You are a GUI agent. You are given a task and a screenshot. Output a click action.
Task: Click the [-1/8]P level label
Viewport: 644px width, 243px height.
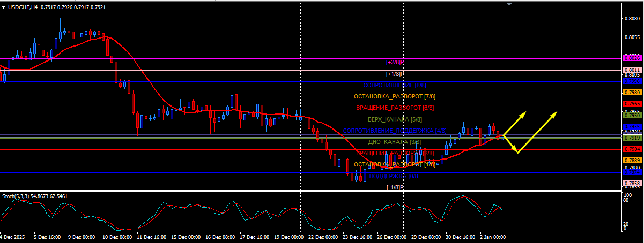coord(395,187)
